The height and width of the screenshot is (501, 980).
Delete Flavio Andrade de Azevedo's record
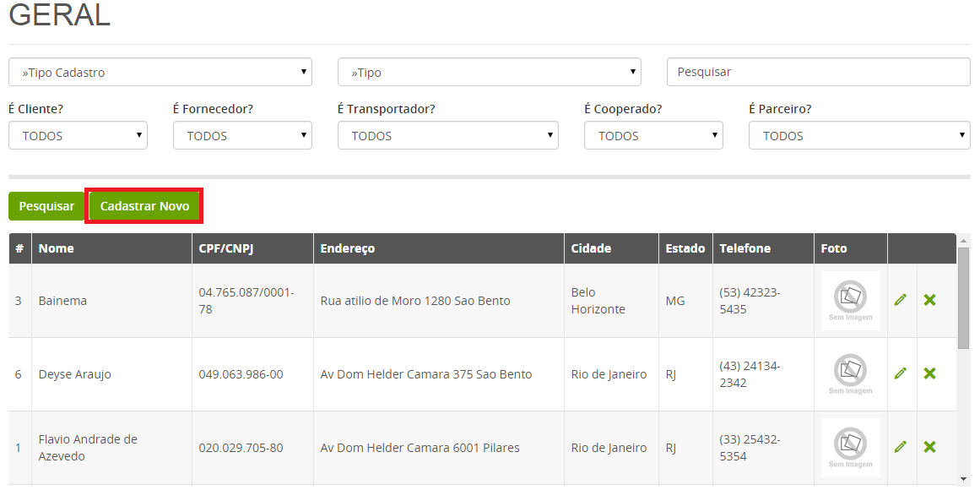point(929,447)
